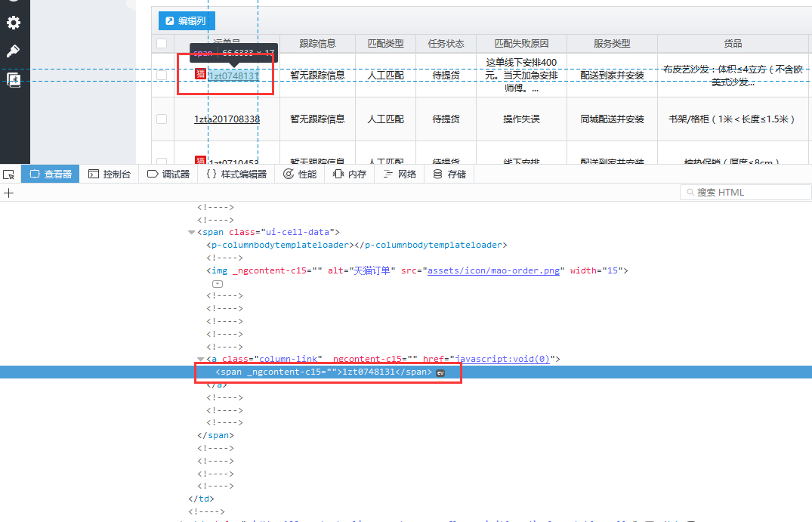Click the red 猫 badge beside 1zt0748131
Image resolution: width=812 pixels, height=522 pixels.
click(200, 74)
